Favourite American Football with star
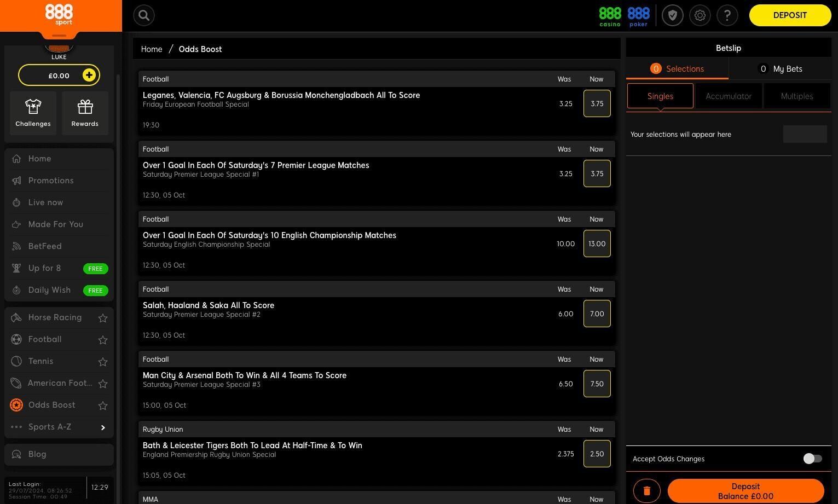The height and width of the screenshot is (504, 838). coord(102,383)
